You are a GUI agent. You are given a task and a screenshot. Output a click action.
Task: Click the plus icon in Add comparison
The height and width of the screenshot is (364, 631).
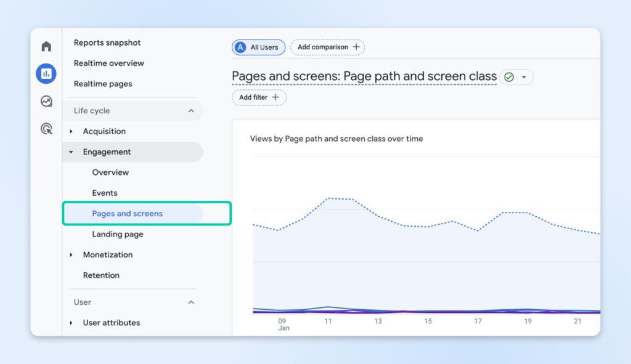pyautogui.click(x=356, y=47)
